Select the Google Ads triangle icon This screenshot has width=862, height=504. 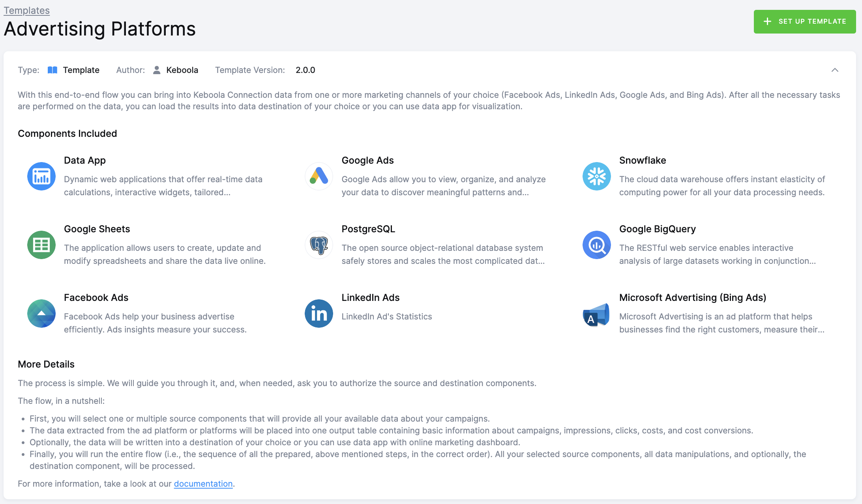(319, 176)
